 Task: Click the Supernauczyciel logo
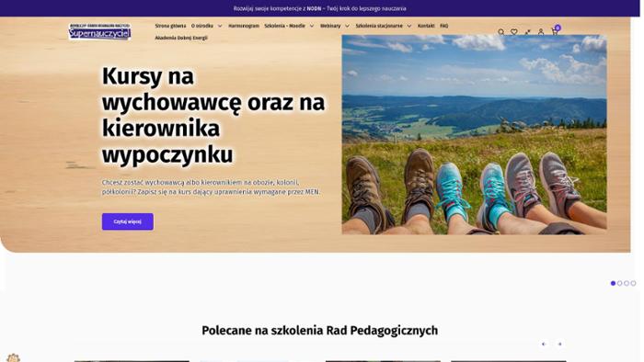[99, 31]
